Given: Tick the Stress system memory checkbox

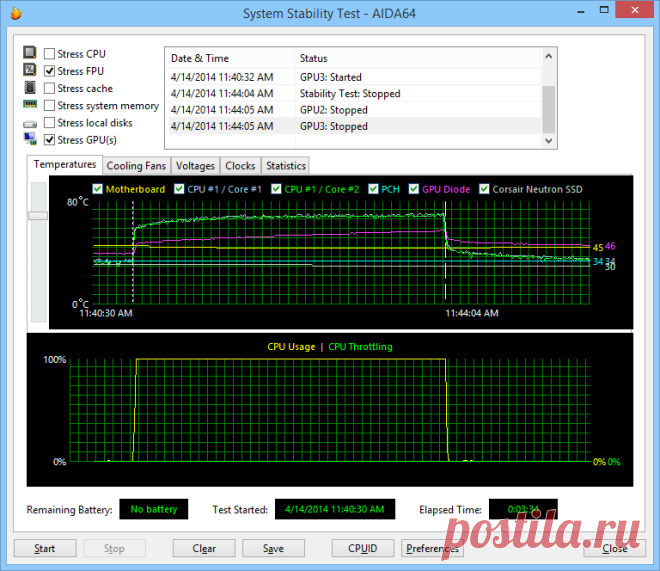Looking at the screenshot, I should [x=49, y=106].
